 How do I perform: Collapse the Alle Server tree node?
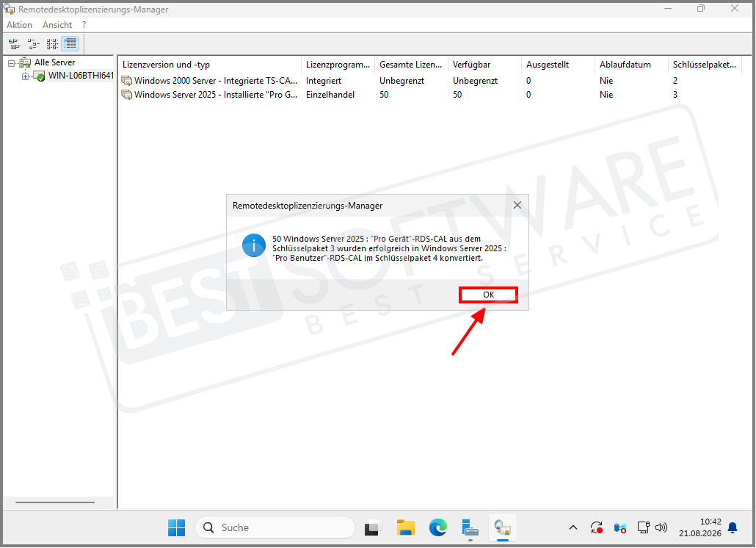[12, 63]
